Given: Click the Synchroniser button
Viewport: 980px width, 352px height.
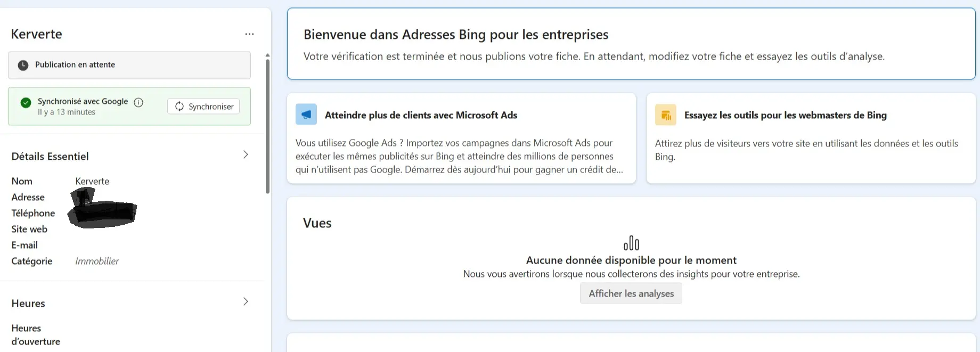Looking at the screenshot, I should click(203, 106).
